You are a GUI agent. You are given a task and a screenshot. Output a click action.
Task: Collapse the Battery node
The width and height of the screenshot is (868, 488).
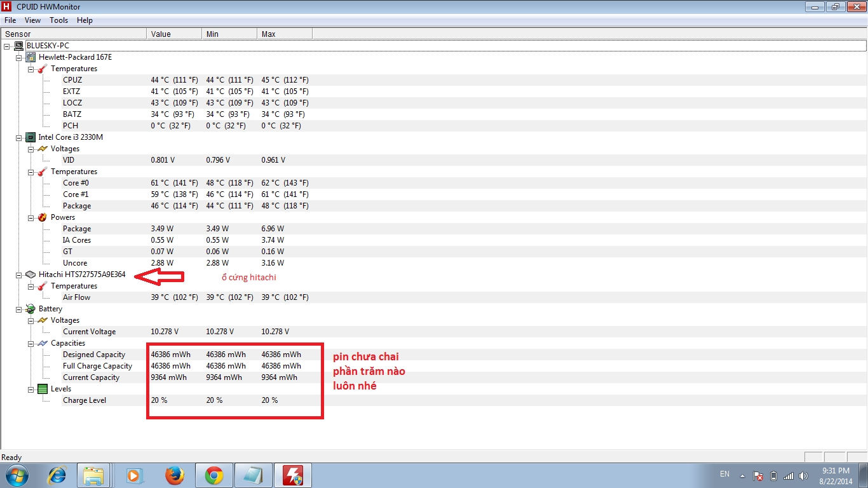coord(18,309)
